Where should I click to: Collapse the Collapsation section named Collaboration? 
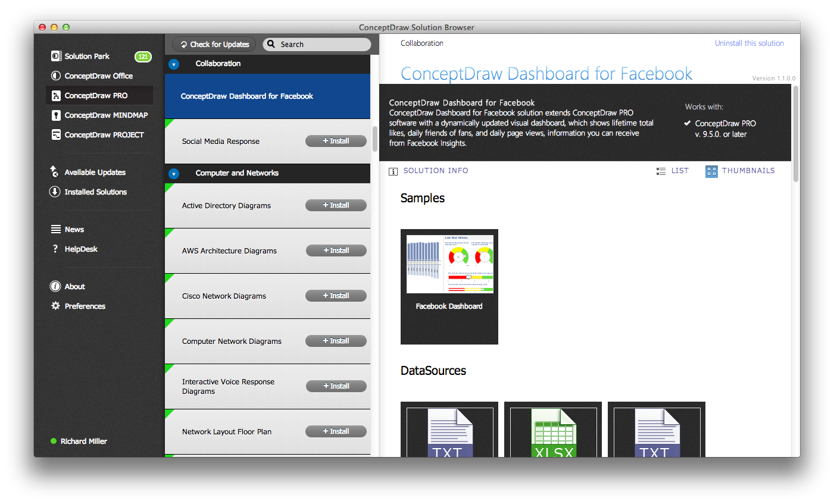click(174, 64)
